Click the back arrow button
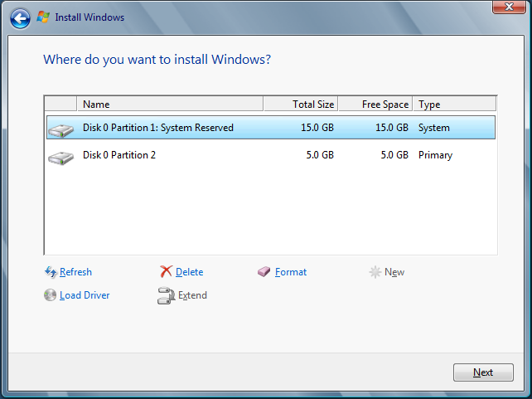 21,17
